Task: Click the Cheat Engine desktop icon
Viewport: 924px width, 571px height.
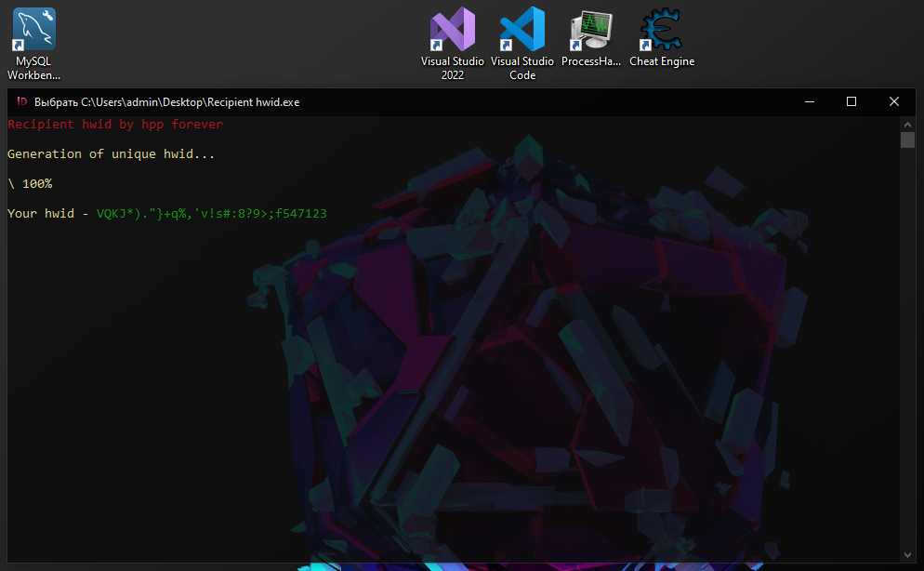Action: click(661, 30)
